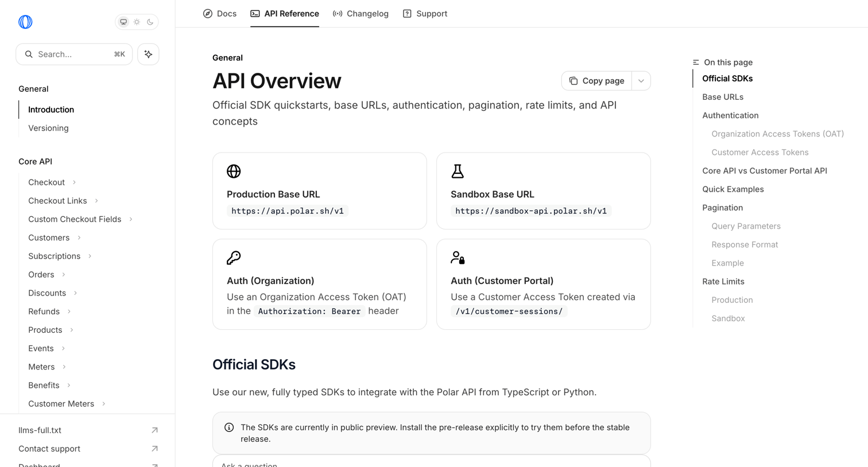
Task: Expand the Events section chevron
Action: (63, 348)
